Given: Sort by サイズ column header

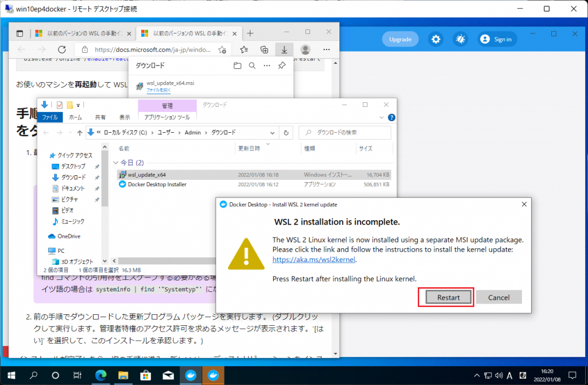Looking at the screenshot, I should tap(366, 149).
